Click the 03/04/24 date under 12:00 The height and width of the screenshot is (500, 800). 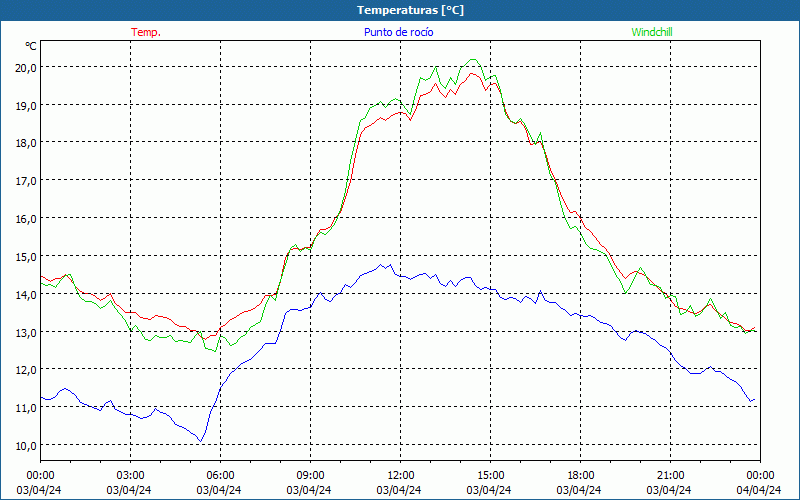click(399, 490)
